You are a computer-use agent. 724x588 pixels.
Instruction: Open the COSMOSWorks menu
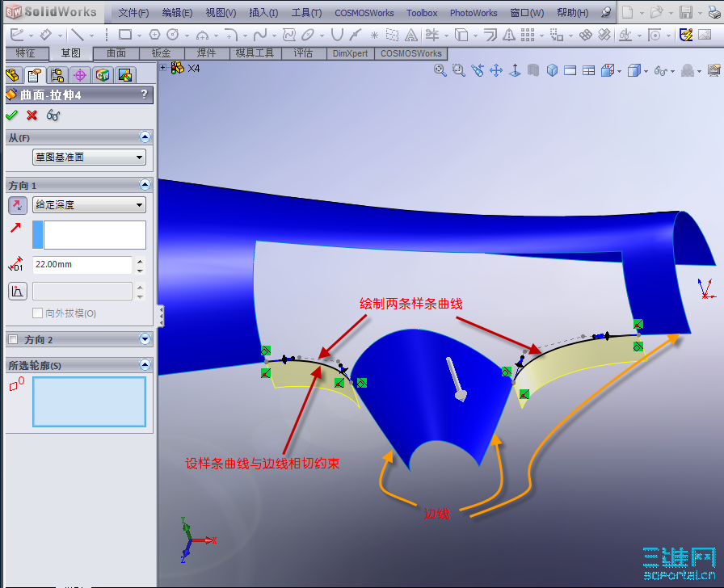pyautogui.click(x=364, y=13)
